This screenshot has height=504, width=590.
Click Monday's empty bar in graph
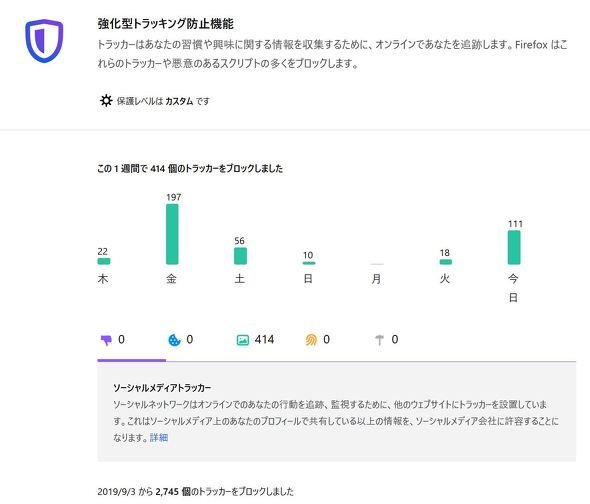[377, 264]
